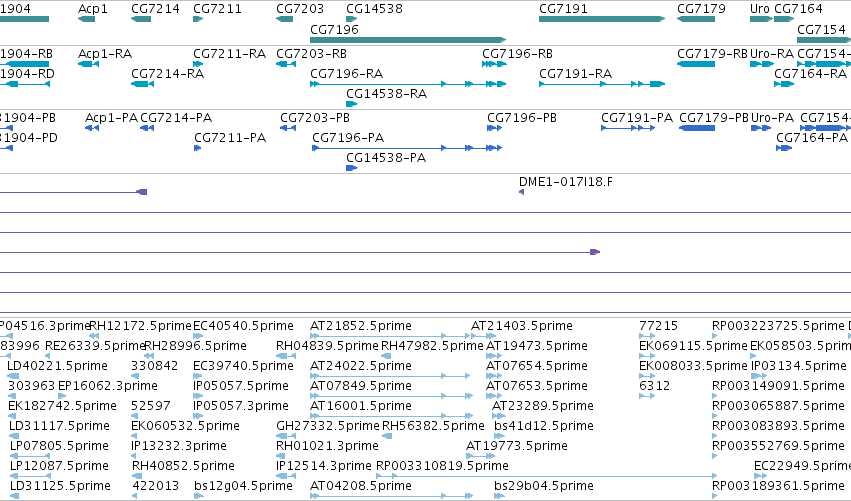Click the CG7196-RA transcript glyph
The width and height of the screenshot is (851, 501).
(x=408, y=84)
